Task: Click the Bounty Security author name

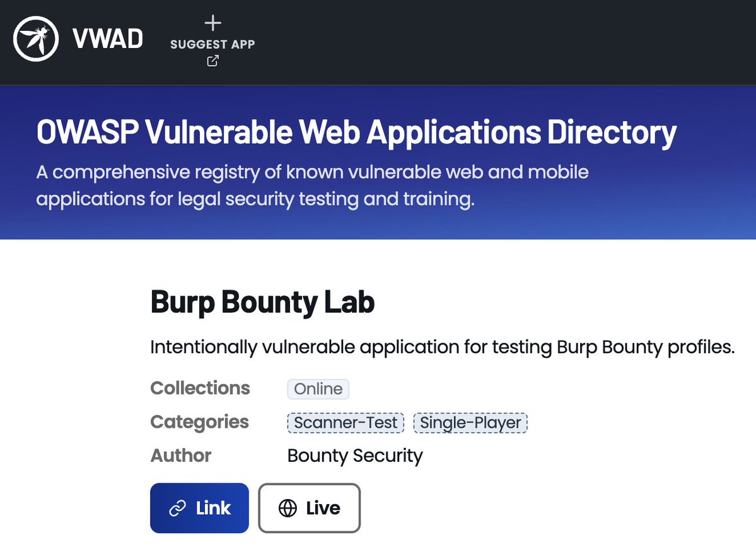Action: pos(355,456)
